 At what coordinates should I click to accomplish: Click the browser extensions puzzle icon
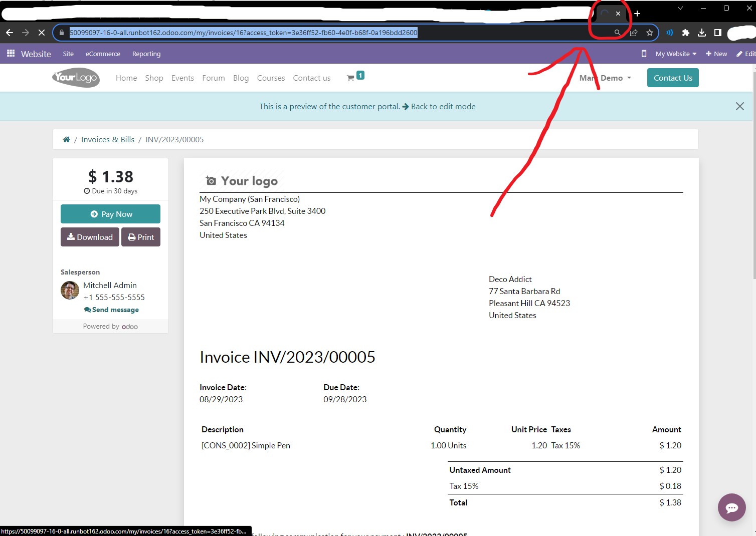(x=685, y=33)
